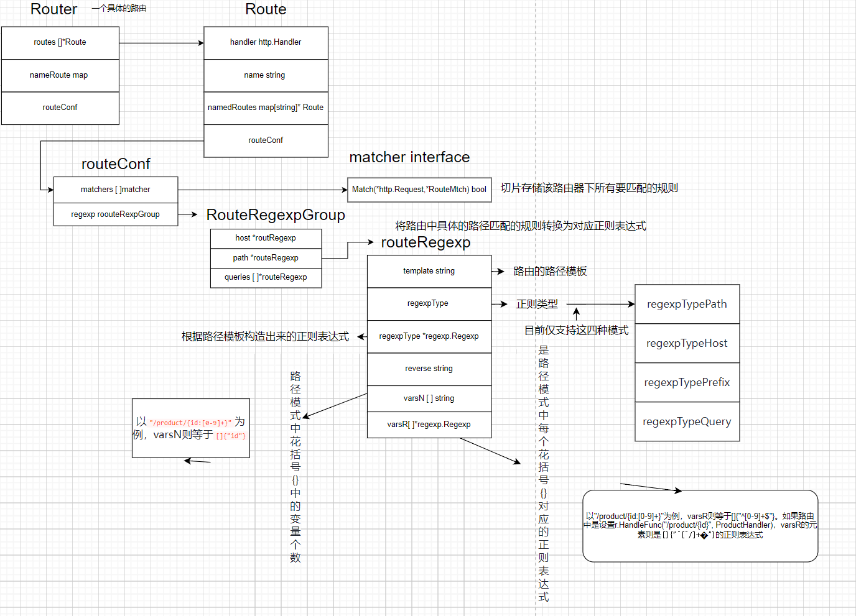Select the "handler http.Handler" box
The height and width of the screenshot is (616, 856).
[x=266, y=42]
